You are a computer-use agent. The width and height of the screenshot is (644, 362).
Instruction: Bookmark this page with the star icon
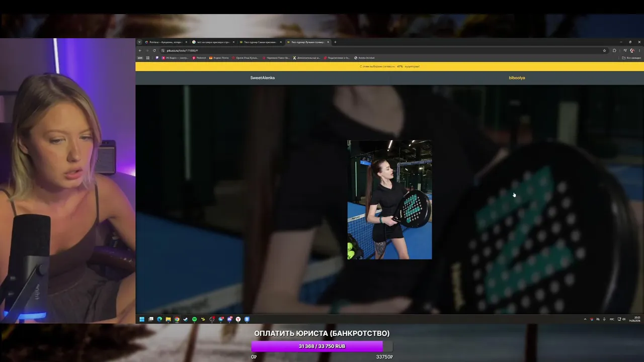(604, 50)
